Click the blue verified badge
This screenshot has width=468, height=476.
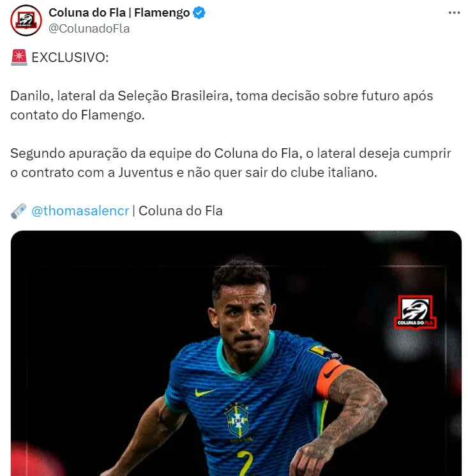tap(199, 13)
